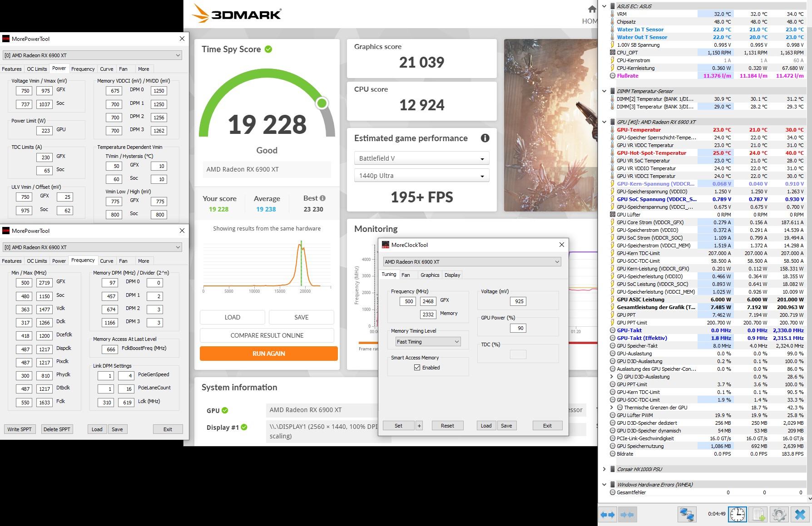
Task: Click the info icon beside Best score
Action: (x=322, y=198)
